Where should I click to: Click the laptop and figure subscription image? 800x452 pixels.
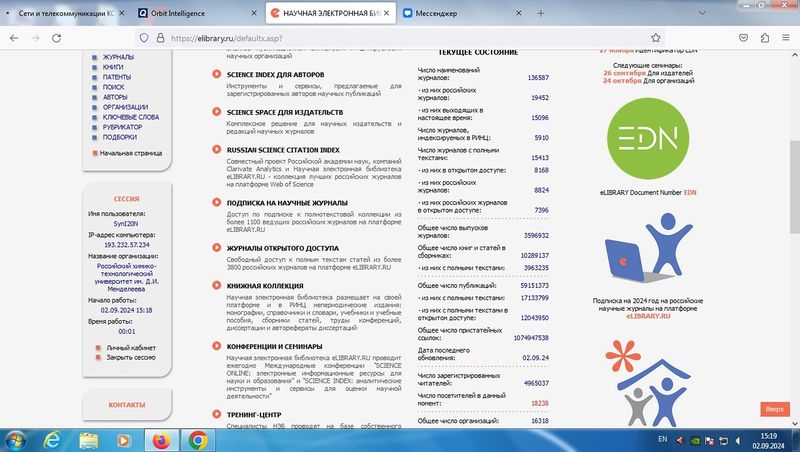(648, 248)
